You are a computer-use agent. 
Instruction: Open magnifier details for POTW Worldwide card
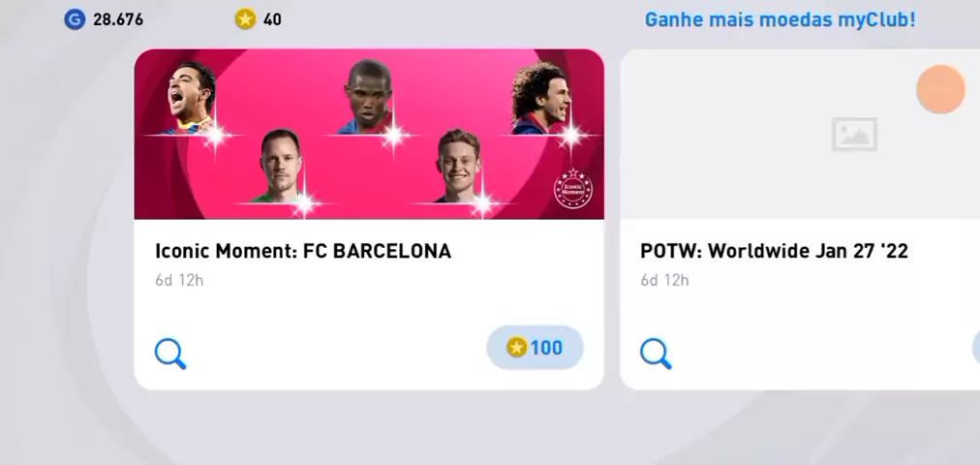pos(656,354)
